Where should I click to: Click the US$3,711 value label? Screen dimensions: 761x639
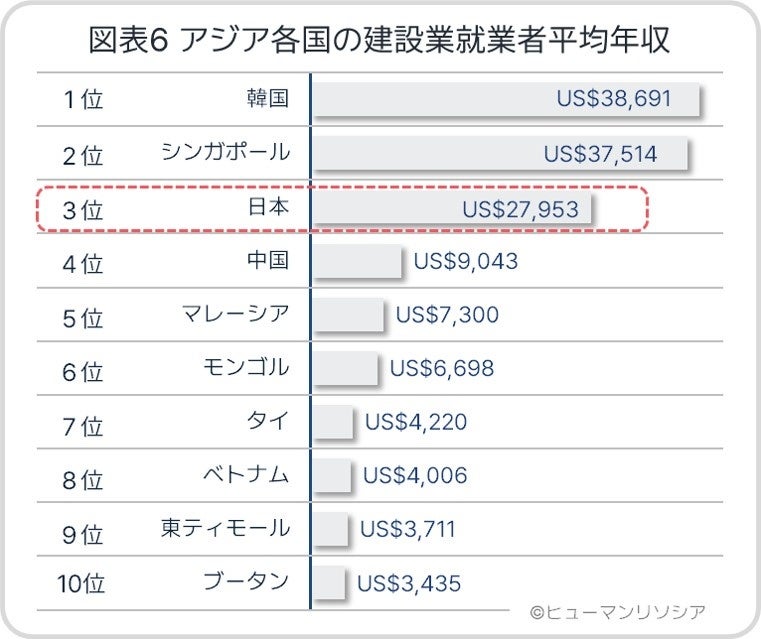(x=407, y=528)
